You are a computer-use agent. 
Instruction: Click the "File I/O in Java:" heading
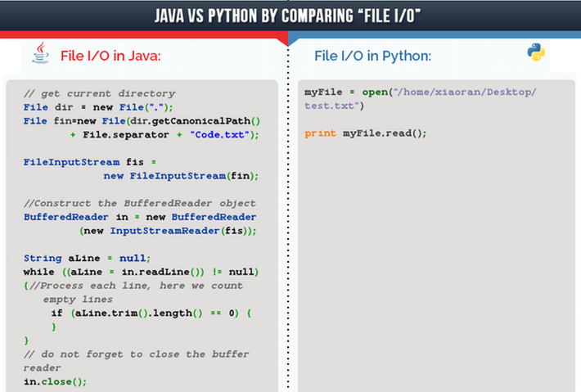[x=110, y=56]
